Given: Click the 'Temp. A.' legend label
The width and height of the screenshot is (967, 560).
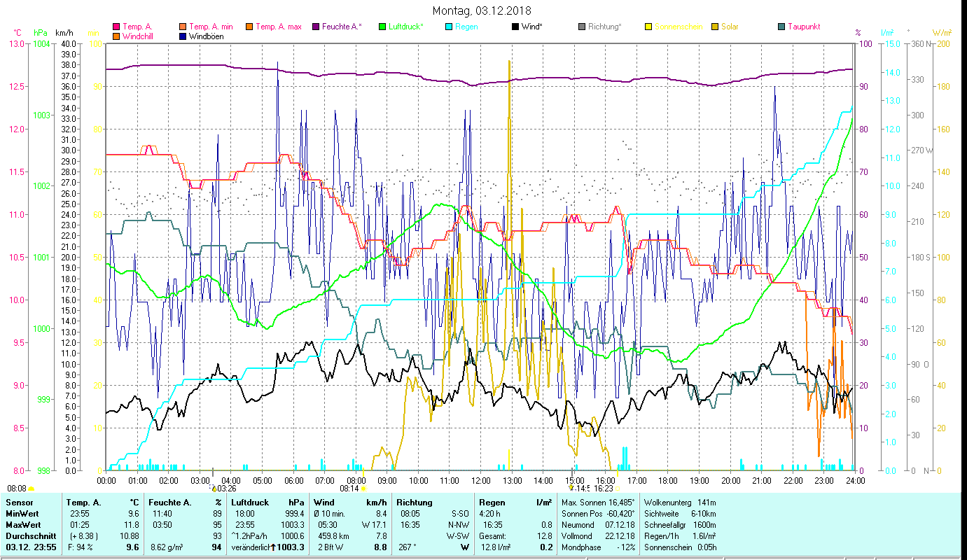Looking at the screenshot, I should [x=137, y=27].
